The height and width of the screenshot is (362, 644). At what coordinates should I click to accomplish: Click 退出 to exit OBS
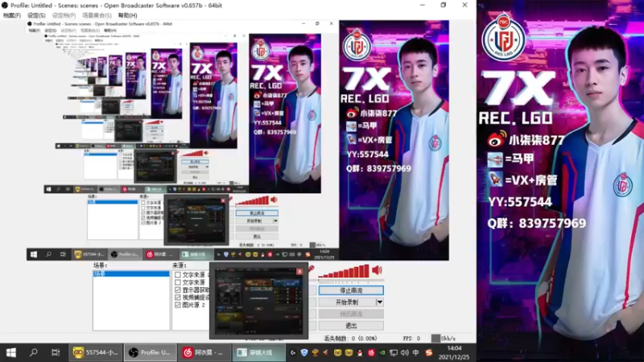click(x=351, y=326)
